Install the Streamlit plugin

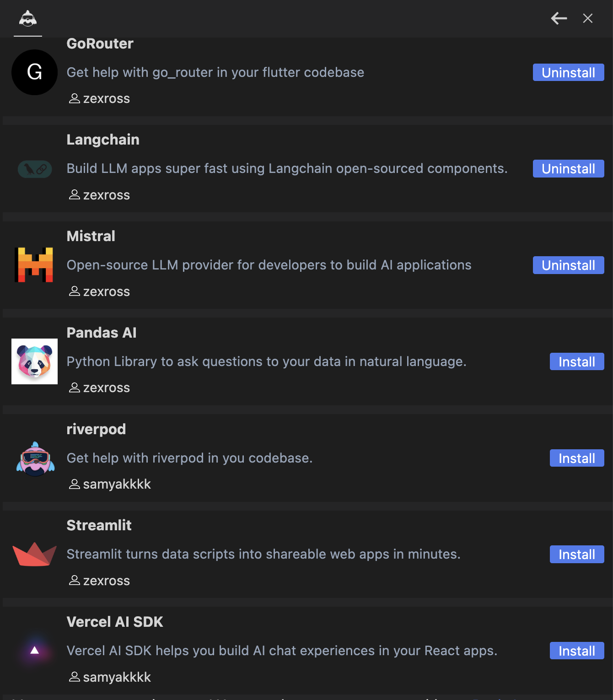tap(576, 554)
